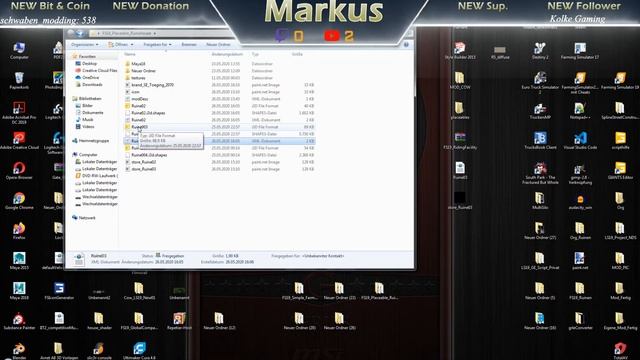640x360 pixels.
Task: Open the Organisieren dropdown menu
Action: pyautogui.click(x=84, y=44)
